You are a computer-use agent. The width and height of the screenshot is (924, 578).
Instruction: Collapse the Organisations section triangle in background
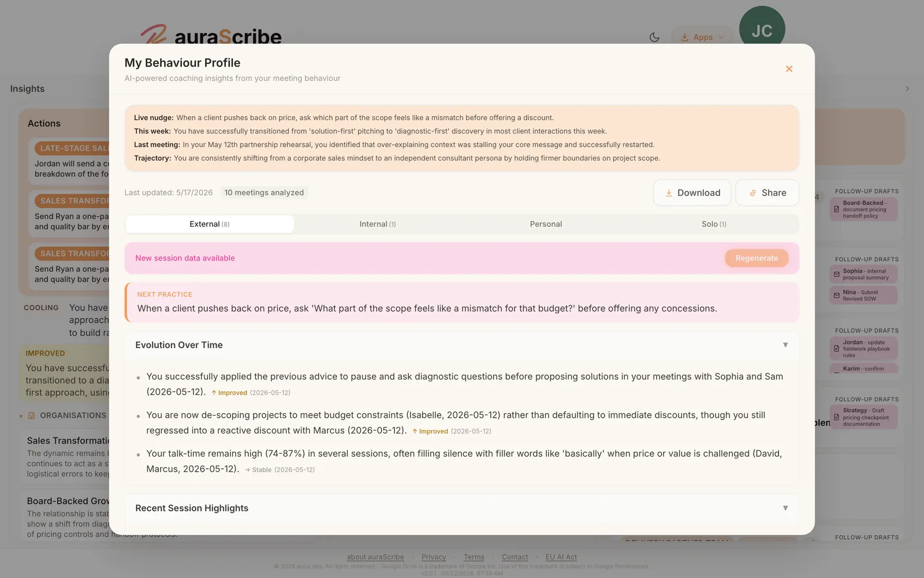[21, 416]
